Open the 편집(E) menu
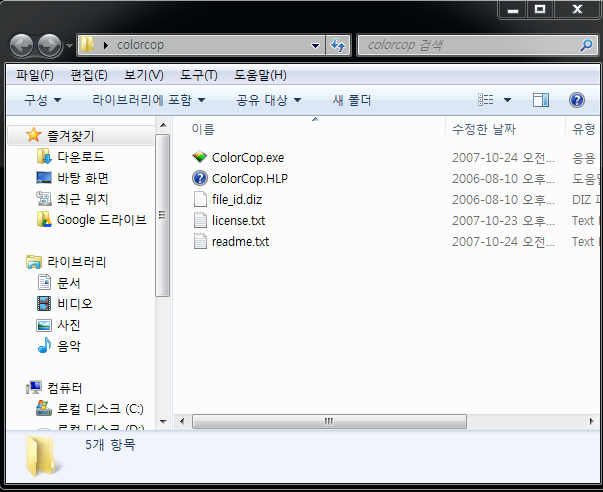 coord(89,75)
